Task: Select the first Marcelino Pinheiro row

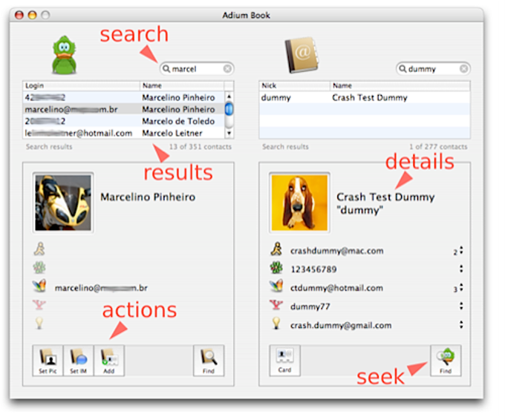Action: click(124, 97)
